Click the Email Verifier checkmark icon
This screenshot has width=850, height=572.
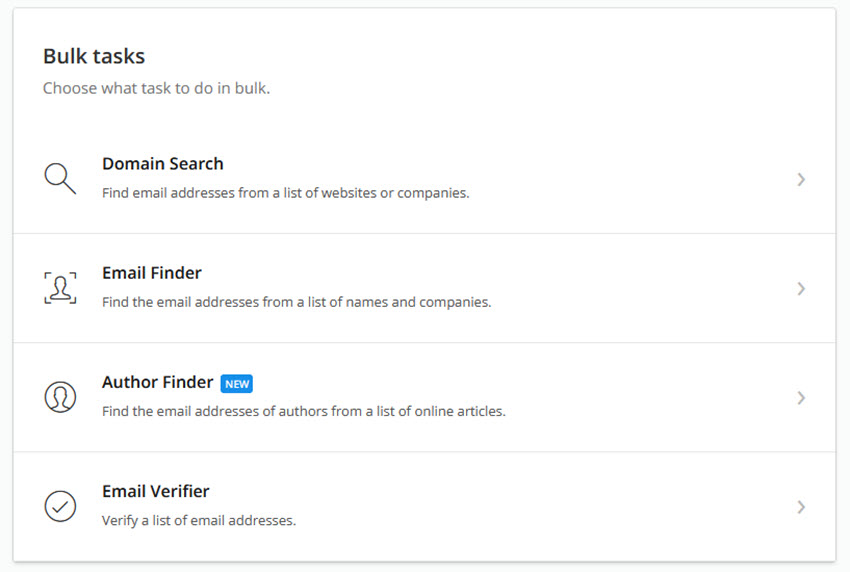point(60,506)
